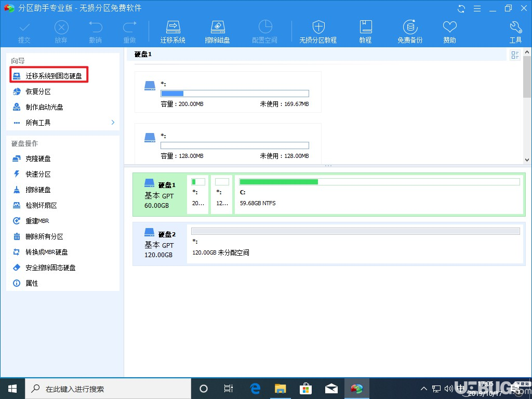Open the 擦除磁盘 toolbar tool
532x399 pixels.
(218, 32)
